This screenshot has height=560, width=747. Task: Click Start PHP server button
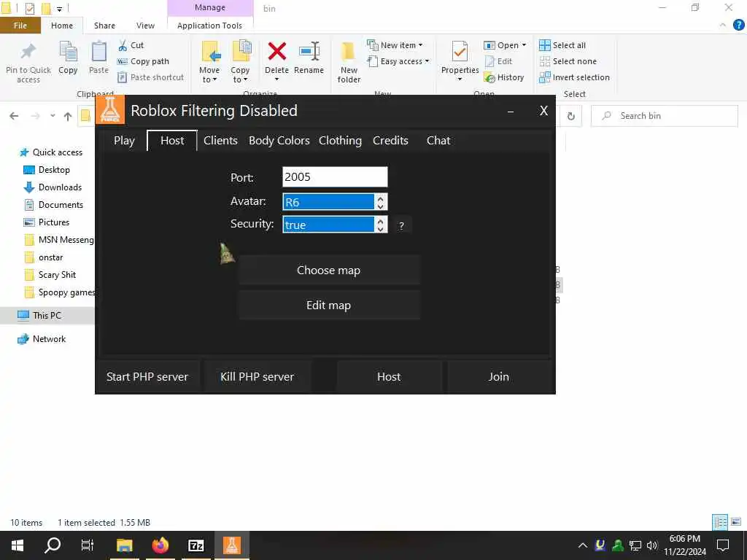click(147, 377)
